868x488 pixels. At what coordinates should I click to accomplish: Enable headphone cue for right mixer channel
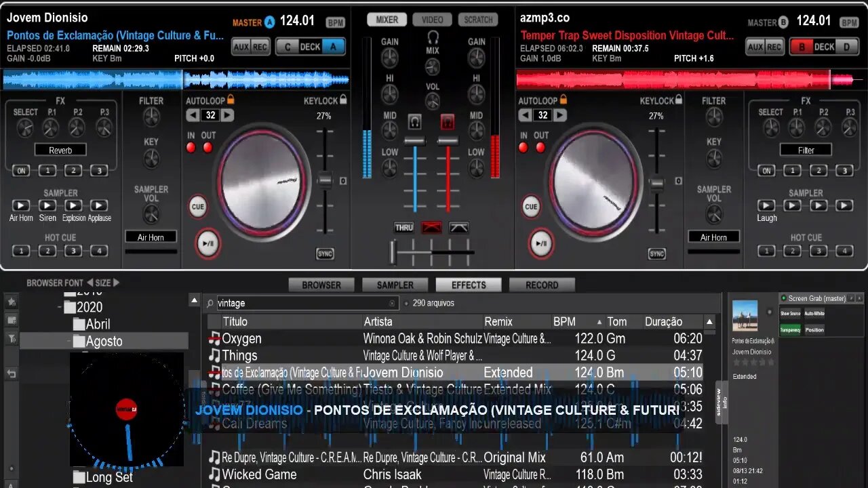coord(447,122)
